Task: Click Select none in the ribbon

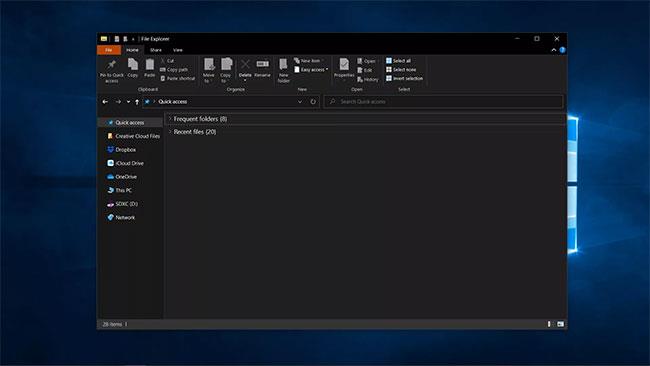Action: coord(401,70)
